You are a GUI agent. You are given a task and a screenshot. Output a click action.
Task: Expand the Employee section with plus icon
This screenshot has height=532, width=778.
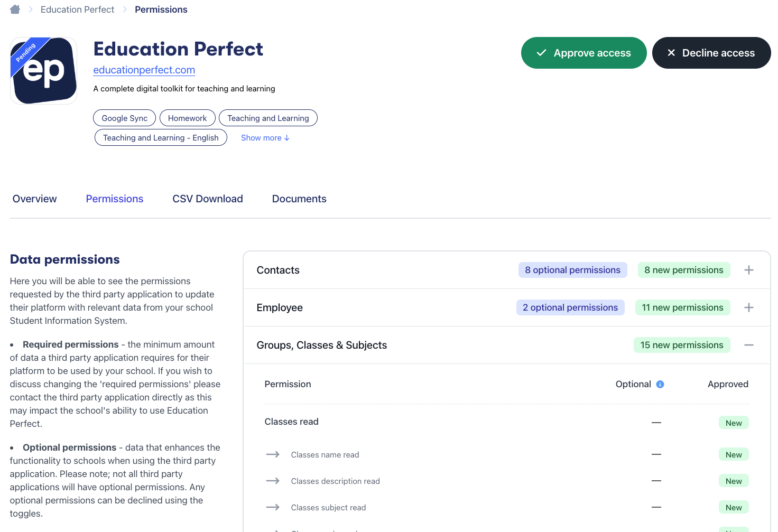click(749, 307)
